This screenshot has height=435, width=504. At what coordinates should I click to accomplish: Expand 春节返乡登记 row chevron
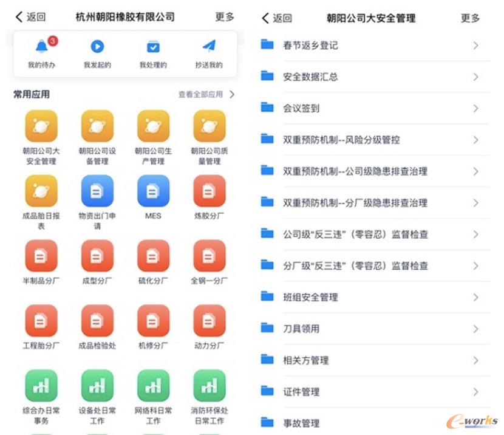476,46
